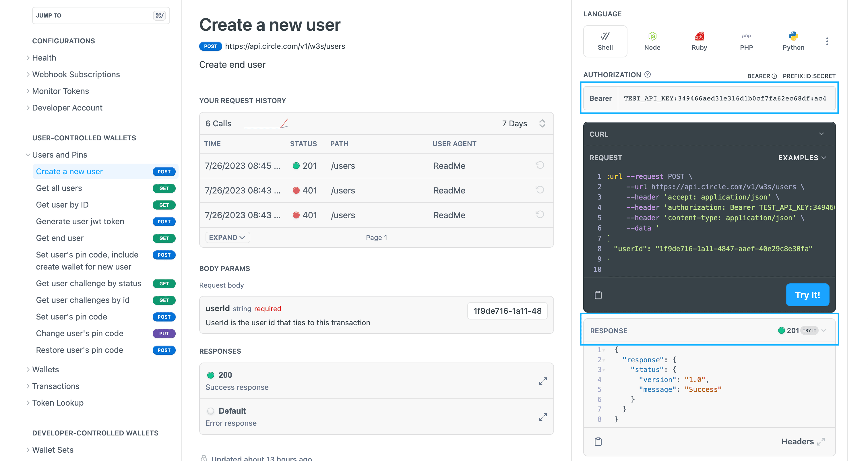Click the Bearer token input field
Screen dimensions: 868x461
726,98
